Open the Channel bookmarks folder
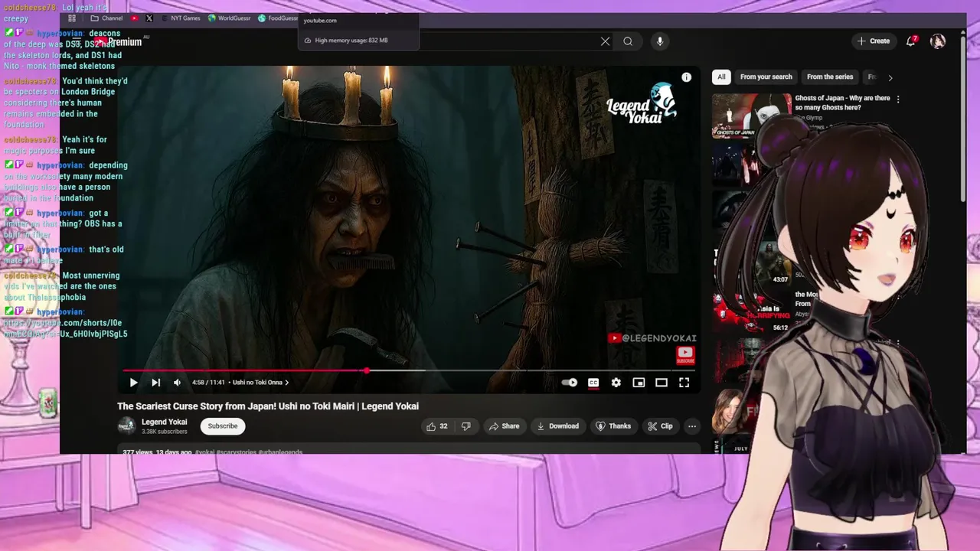The height and width of the screenshot is (551, 980). click(106, 18)
